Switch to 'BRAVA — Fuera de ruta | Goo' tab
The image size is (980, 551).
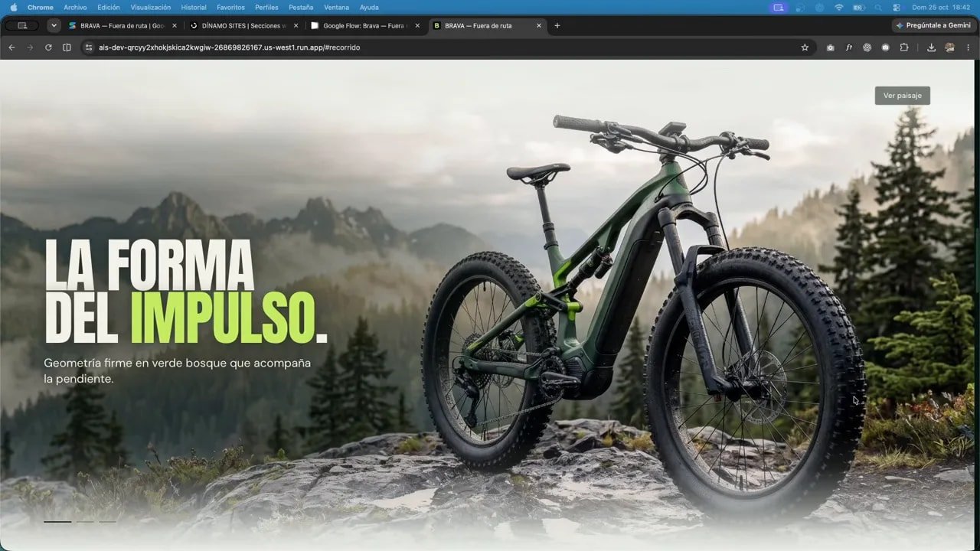tap(122, 25)
